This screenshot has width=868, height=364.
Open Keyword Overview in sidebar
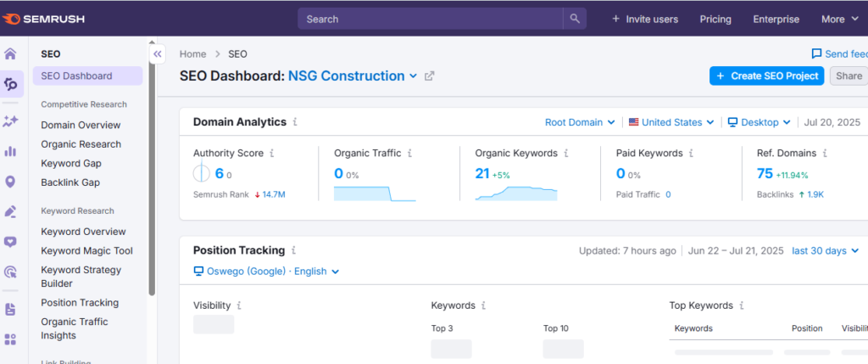point(84,232)
